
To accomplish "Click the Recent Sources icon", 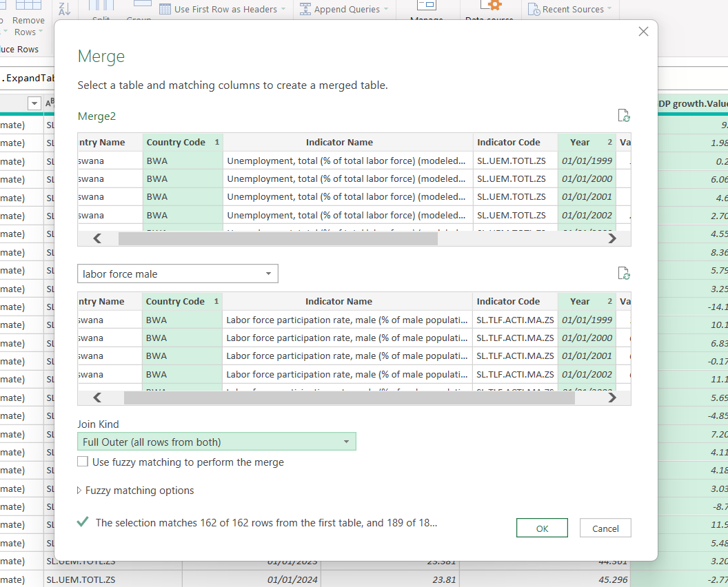I will pyautogui.click(x=534, y=9).
